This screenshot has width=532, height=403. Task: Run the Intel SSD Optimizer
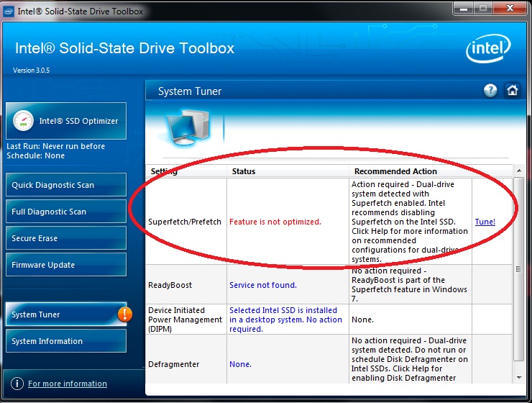pyautogui.click(x=66, y=121)
